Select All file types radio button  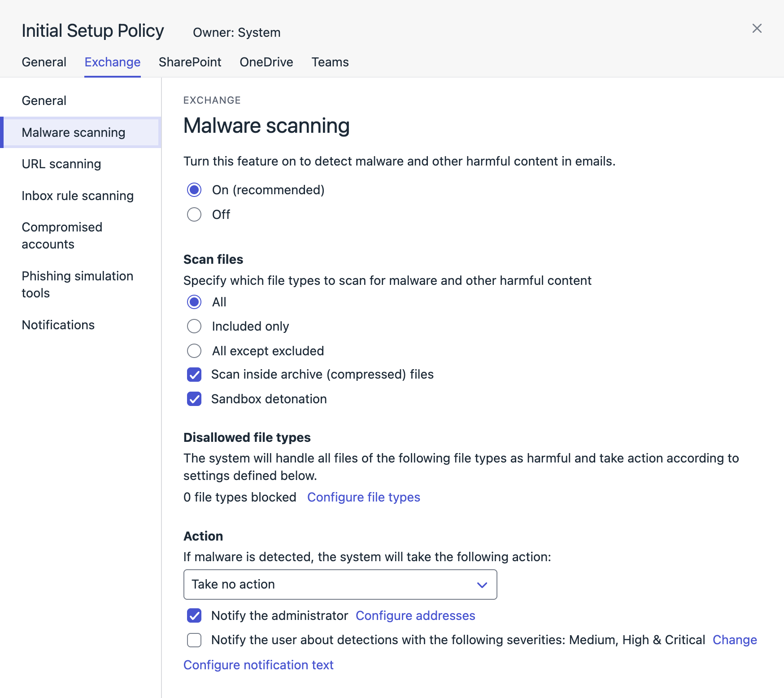[194, 302]
